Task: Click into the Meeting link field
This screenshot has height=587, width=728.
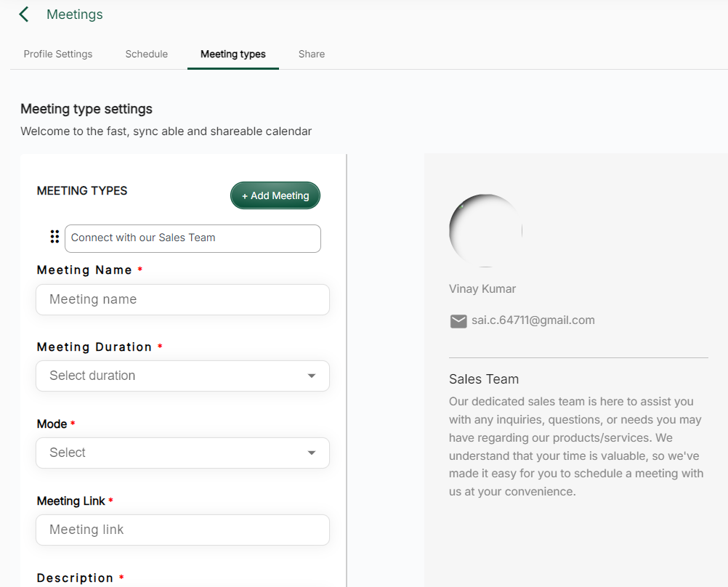Action: coord(182,530)
